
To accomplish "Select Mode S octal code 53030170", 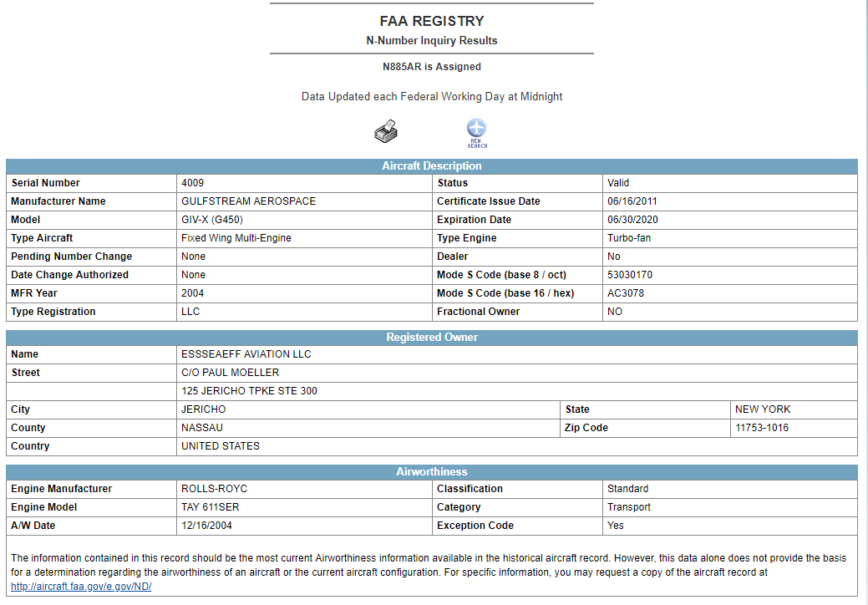I will click(x=630, y=275).
